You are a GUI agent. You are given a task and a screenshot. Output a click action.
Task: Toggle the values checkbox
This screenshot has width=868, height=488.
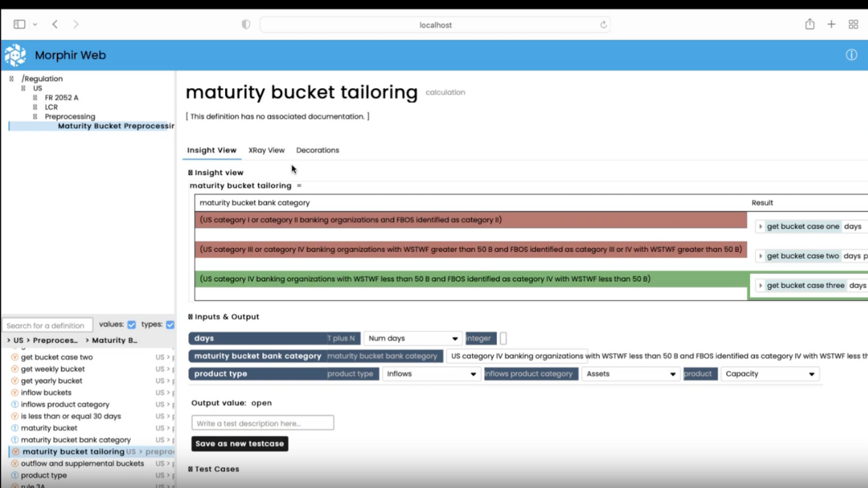pos(132,325)
